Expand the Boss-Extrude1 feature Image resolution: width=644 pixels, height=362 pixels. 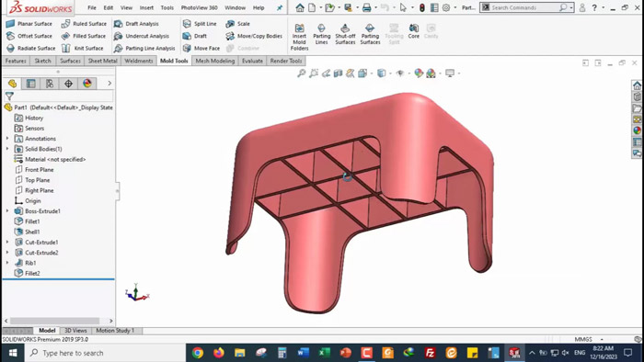coord(7,211)
